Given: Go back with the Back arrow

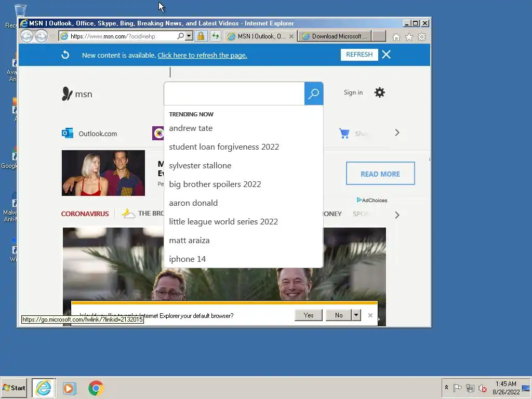Looking at the screenshot, I should tap(26, 36).
